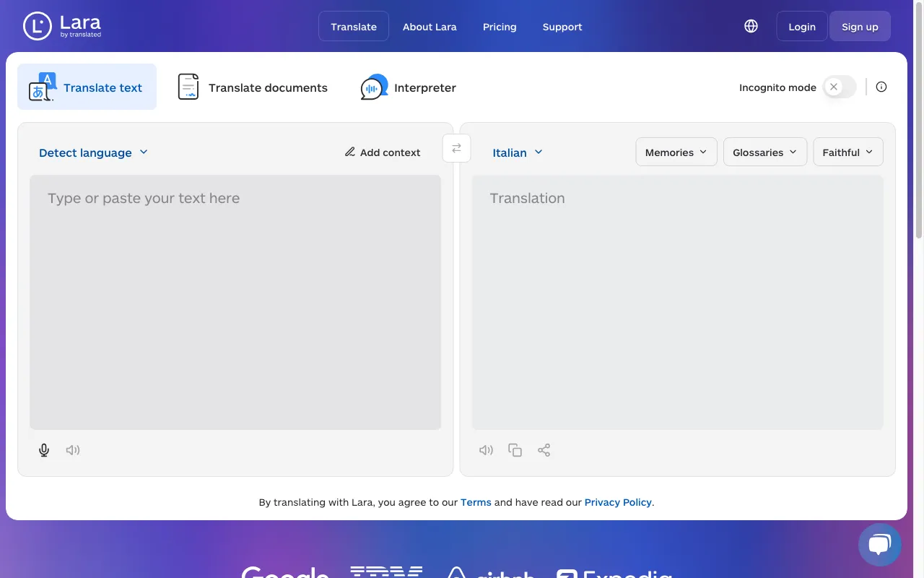This screenshot has height=578, width=924.
Task: Go to Pricing page
Action: [500, 26]
